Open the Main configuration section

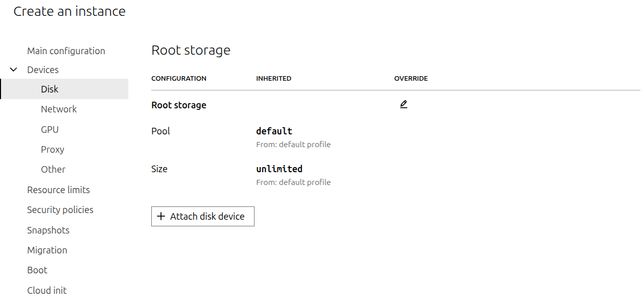(x=66, y=51)
